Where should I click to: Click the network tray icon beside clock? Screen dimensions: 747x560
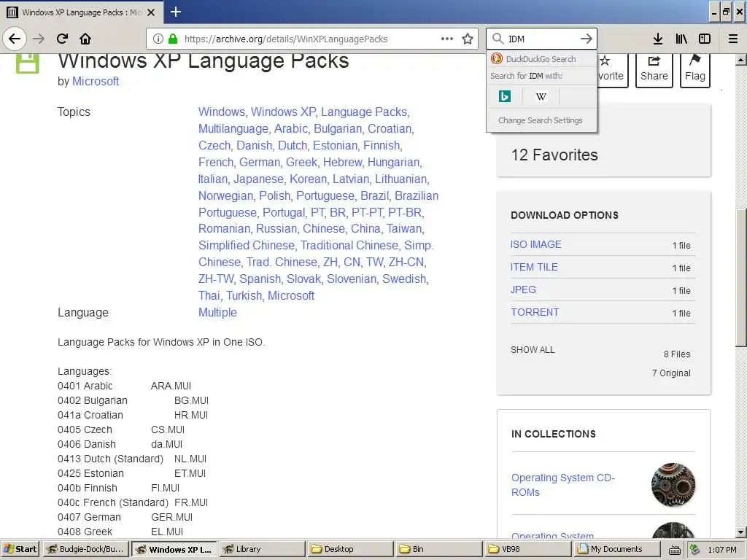(695, 550)
